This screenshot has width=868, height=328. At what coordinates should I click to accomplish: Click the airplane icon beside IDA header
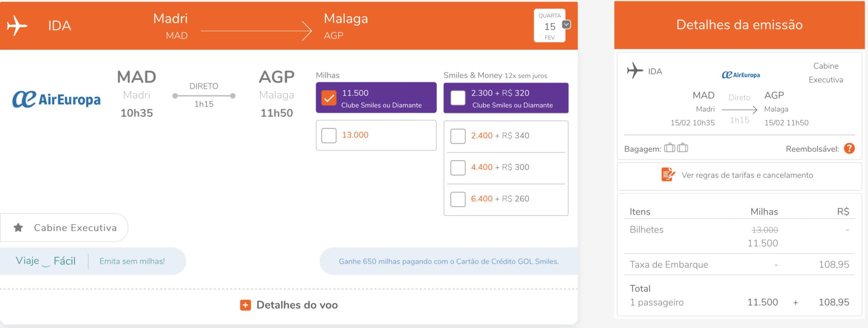coord(17,25)
